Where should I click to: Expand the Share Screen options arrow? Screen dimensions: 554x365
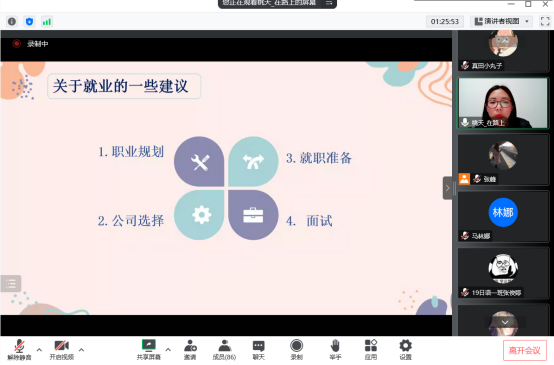pos(168,350)
